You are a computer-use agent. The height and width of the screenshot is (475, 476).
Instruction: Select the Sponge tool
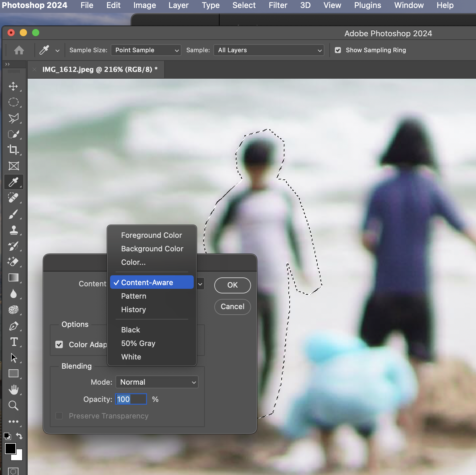13,310
